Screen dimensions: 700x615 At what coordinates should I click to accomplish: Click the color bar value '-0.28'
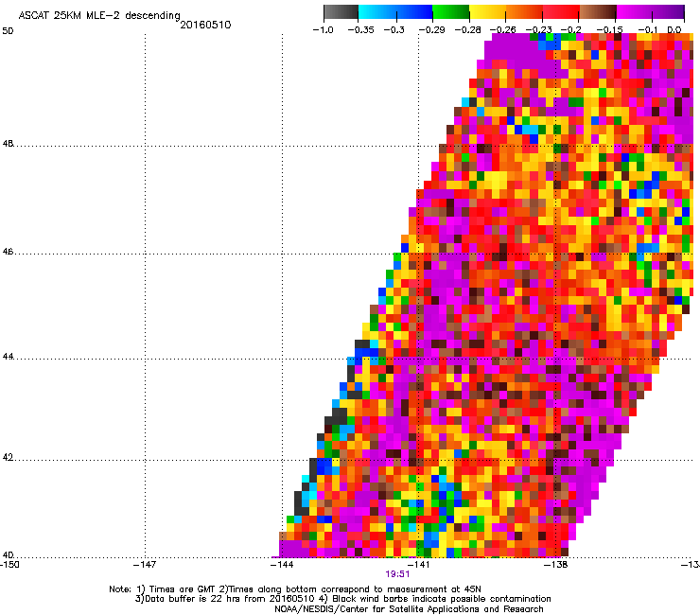pyautogui.click(x=467, y=30)
